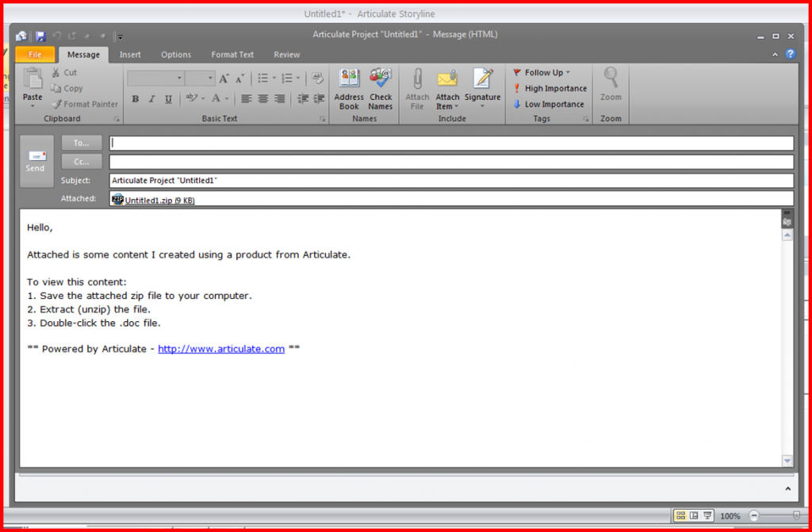812x532 pixels.
Task: Click the Increase Indent icon
Action: pos(319,99)
